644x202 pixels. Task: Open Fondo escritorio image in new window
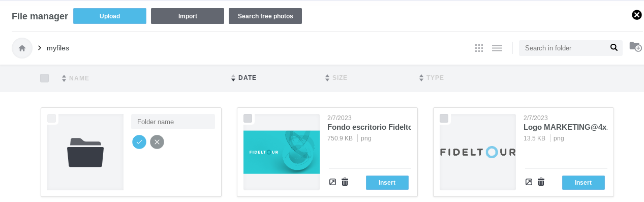tap(332, 182)
